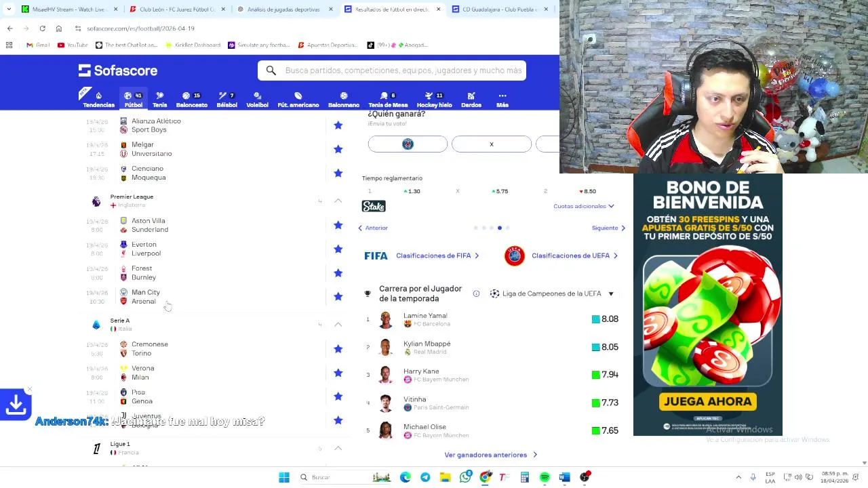Click Ver ganadores anteriores link
Image resolution: width=868 pixels, height=488 pixels.
pyautogui.click(x=490, y=455)
